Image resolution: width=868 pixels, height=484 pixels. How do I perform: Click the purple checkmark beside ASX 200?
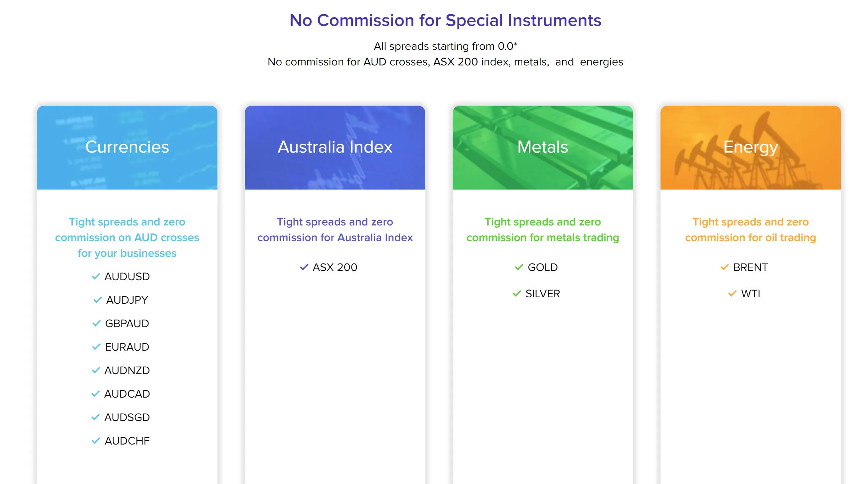[x=304, y=267]
